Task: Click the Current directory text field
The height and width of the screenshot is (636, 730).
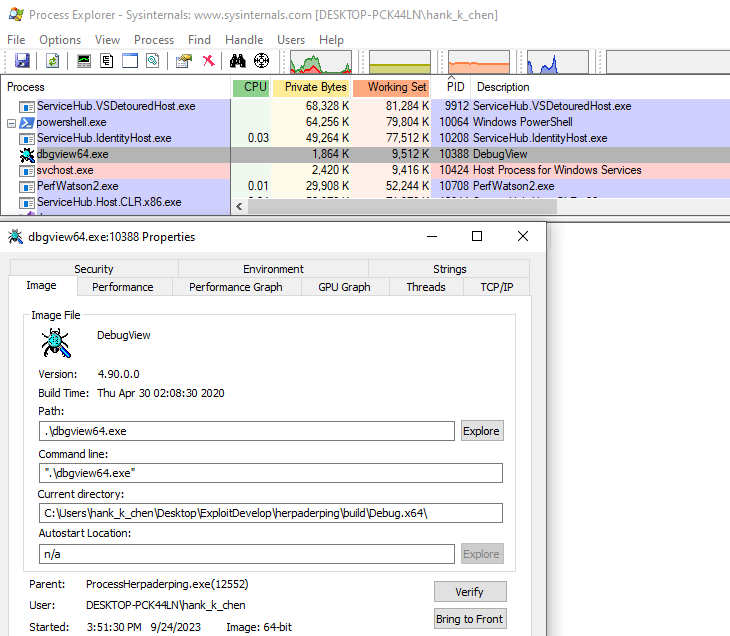Action: tap(270, 513)
